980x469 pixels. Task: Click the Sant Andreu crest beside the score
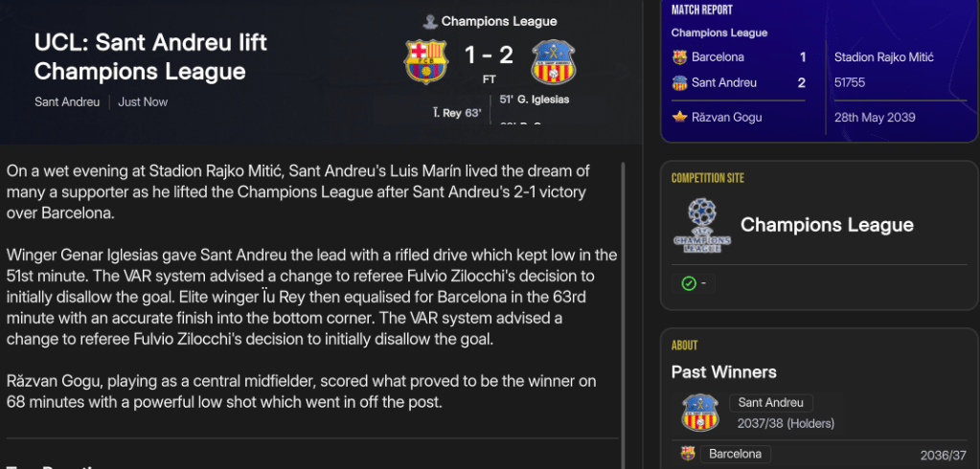coord(553,61)
